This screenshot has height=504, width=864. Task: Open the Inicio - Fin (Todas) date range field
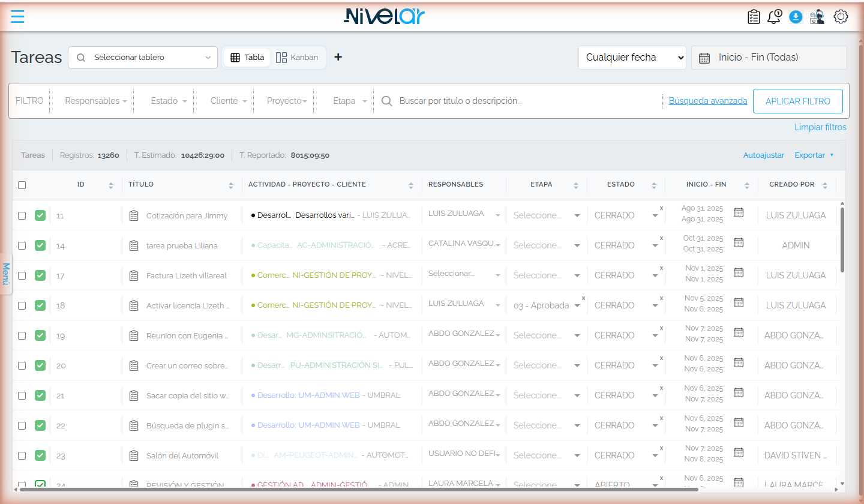point(769,58)
